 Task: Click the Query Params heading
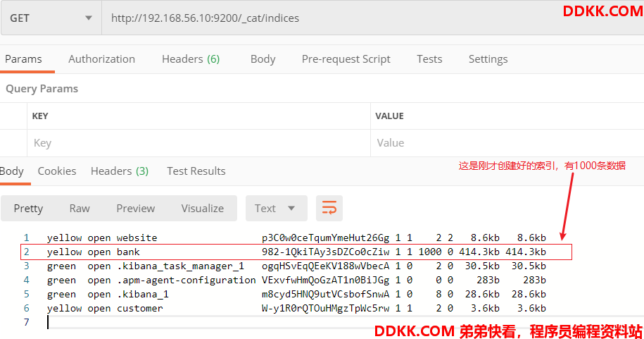pyautogui.click(x=42, y=89)
